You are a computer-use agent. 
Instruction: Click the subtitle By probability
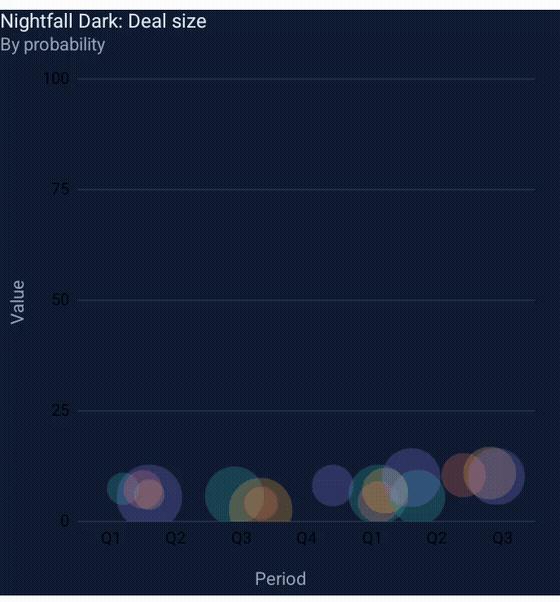coord(53,45)
